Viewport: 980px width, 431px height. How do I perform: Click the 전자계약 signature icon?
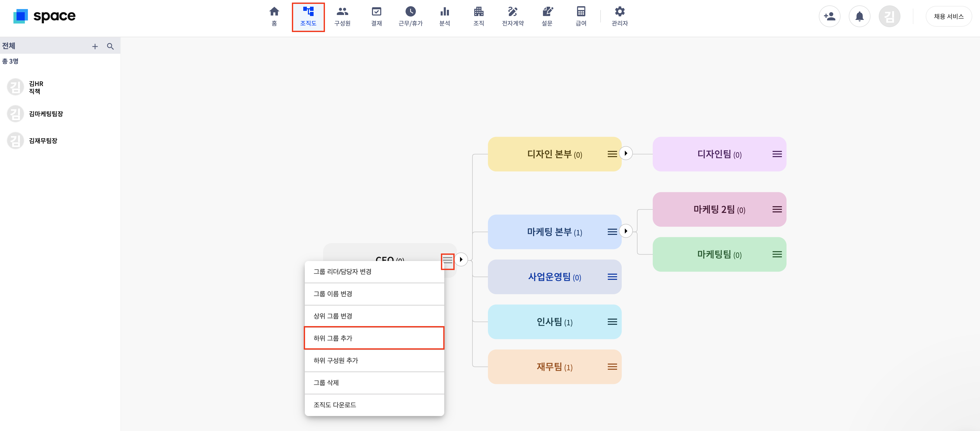[x=512, y=11]
